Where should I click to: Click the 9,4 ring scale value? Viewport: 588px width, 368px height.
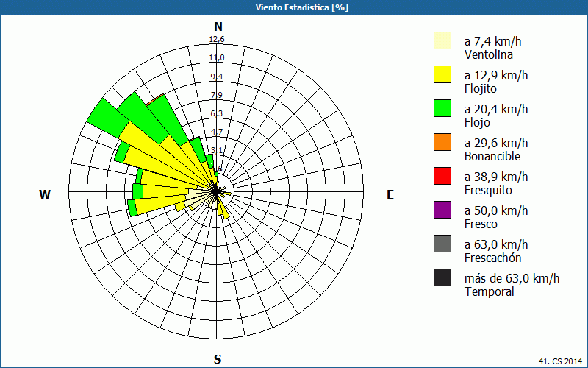(x=217, y=77)
